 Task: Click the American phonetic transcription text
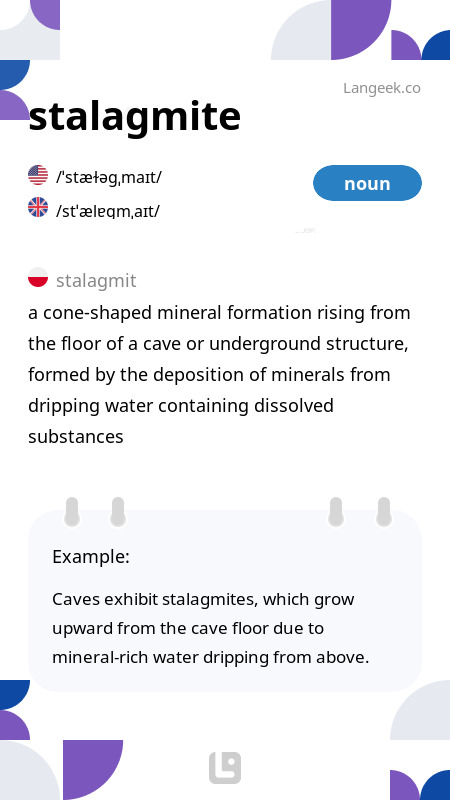[109, 177]
